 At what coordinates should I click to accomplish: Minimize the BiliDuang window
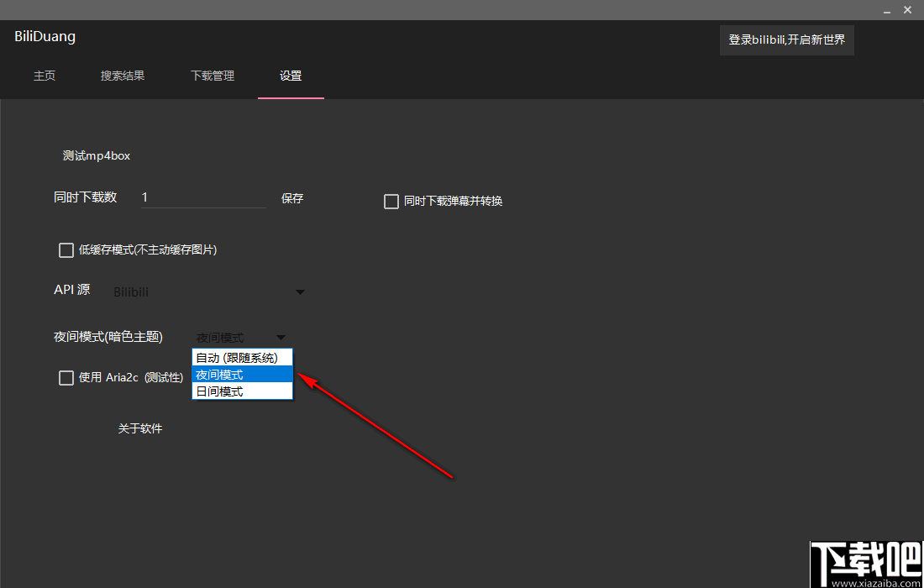(x=887, y=11)
